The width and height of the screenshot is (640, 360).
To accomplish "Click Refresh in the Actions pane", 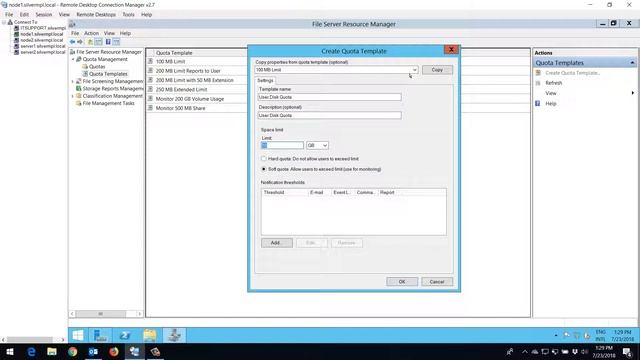I will pos(553,83).
